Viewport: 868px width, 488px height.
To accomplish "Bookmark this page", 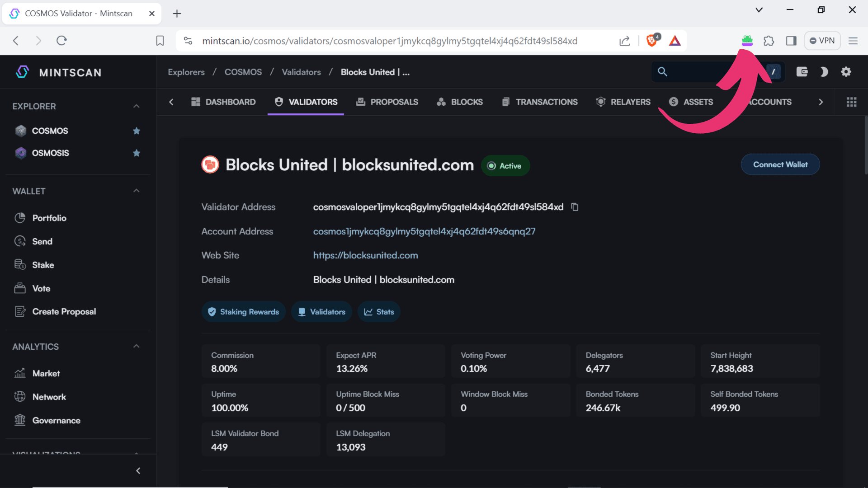I will pyautogui.click(x=160, y=41).
